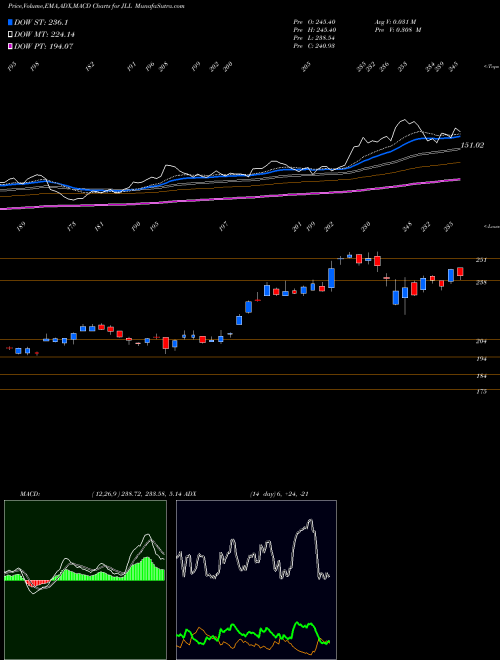Image resolution: width=500 pixels, height=660 pixels.
Task: Click the 194 price axis label
Action: coord(481,359)
